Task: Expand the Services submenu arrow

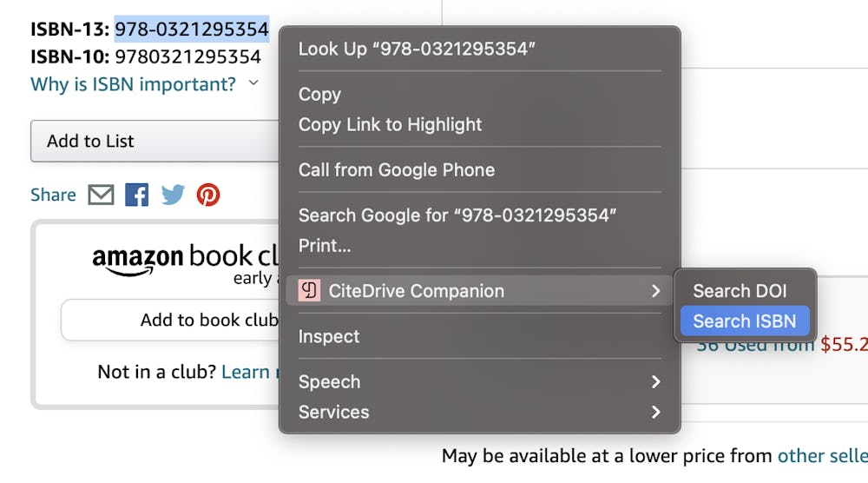Action: [656, 412]
